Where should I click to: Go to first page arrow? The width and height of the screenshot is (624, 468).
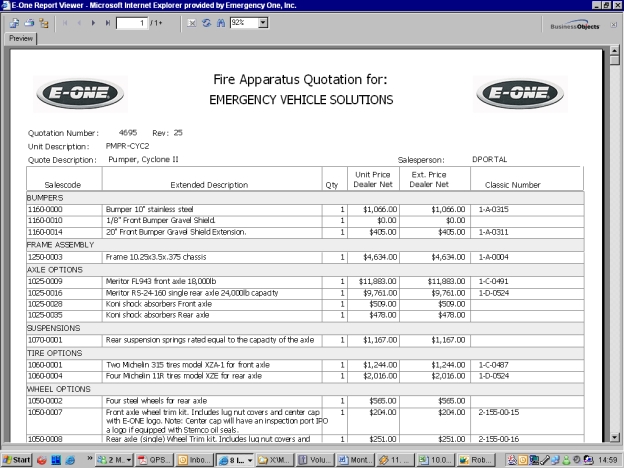click(65, 23)
